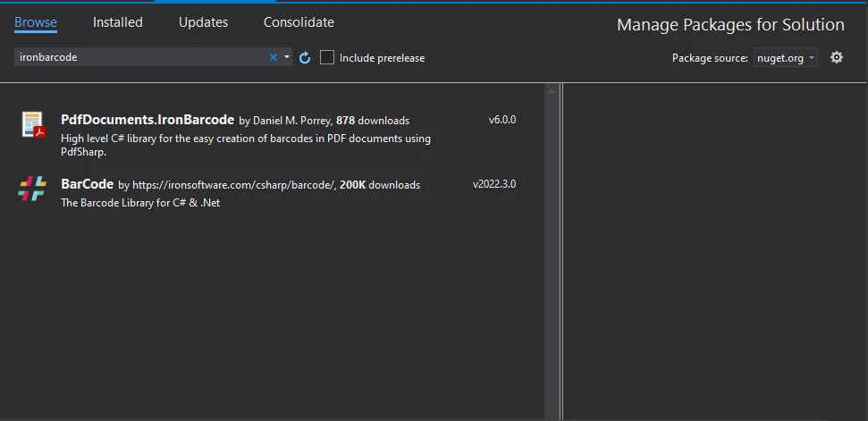Click the BarCode description text
This screenshot has height=421, width=868.
[139, 203]
